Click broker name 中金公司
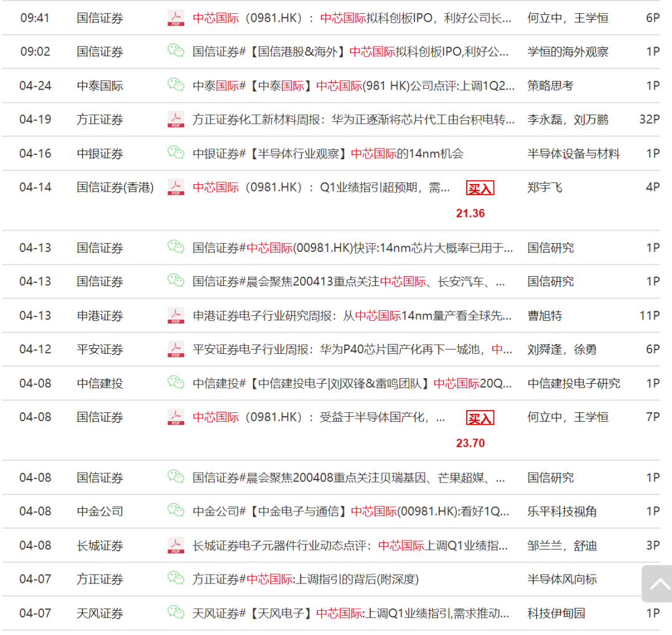The height and width of the screenshot is (635, 672). click(100, 511)
